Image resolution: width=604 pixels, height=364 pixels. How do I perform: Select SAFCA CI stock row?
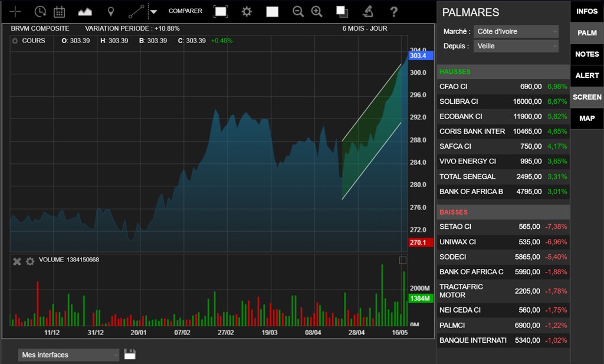tap(503, 147)
